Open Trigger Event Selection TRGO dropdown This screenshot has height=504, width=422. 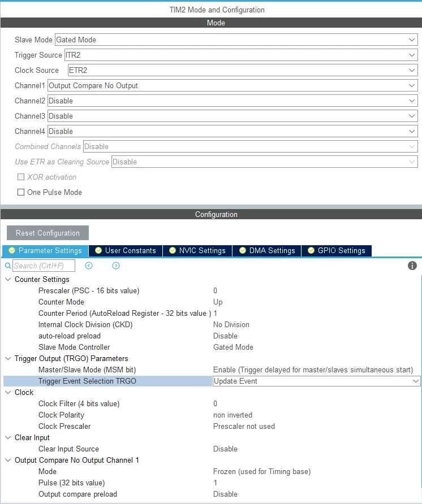pyautogui.click(x=316, y=381)
